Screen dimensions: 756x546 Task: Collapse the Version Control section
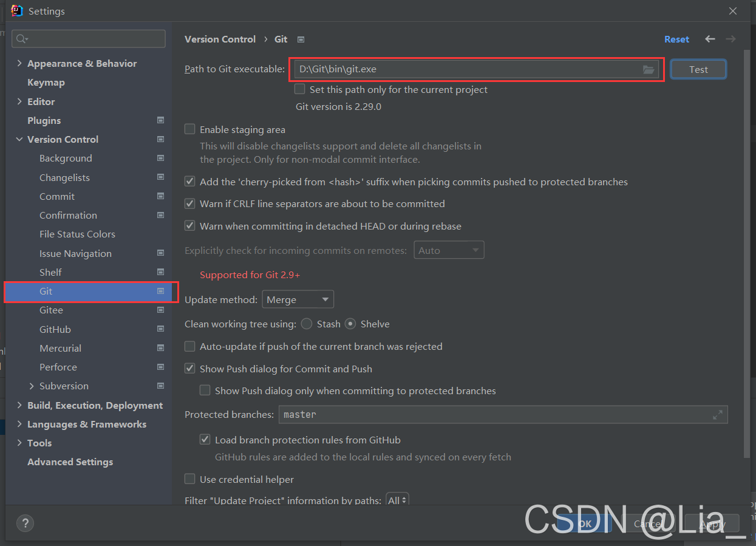pos(19,139)
